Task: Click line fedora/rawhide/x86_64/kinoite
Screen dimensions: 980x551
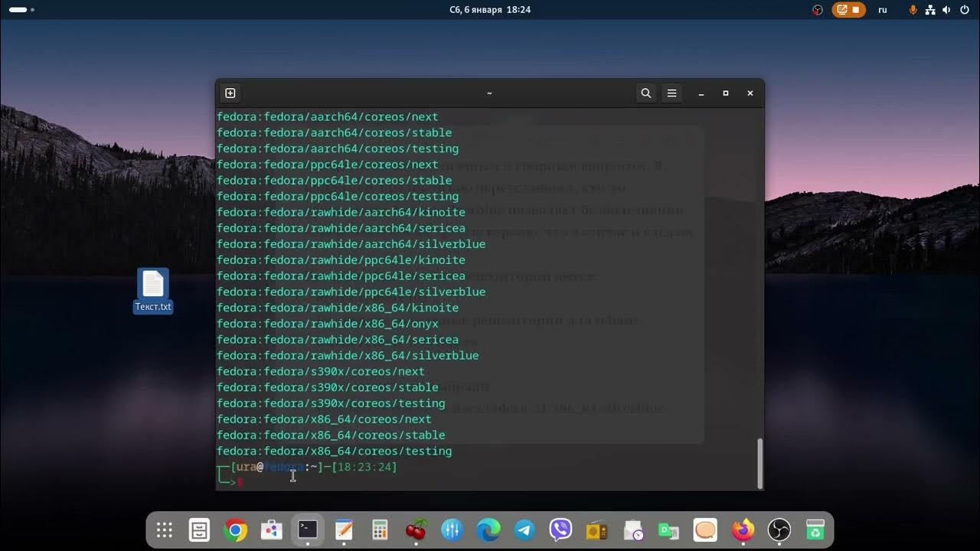Action: tap(338, 308)
